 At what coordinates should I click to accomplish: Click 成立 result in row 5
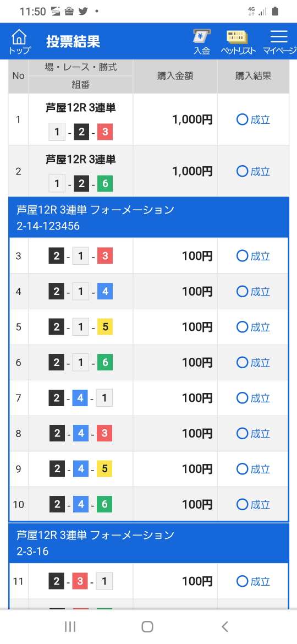254,327
